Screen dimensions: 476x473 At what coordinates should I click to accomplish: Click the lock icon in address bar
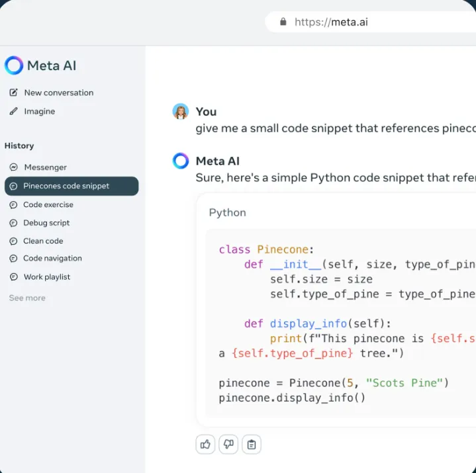coord(283,22)
